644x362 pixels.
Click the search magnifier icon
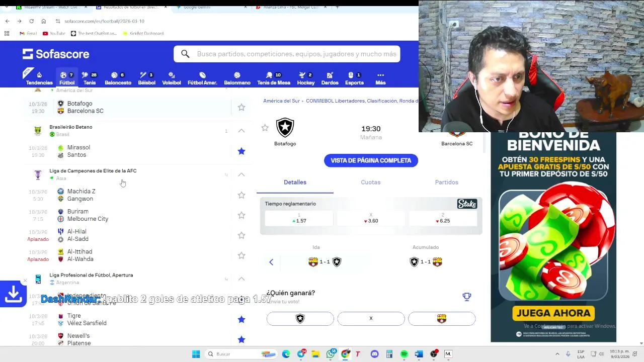pyautogui.click(x=185, y=54)
